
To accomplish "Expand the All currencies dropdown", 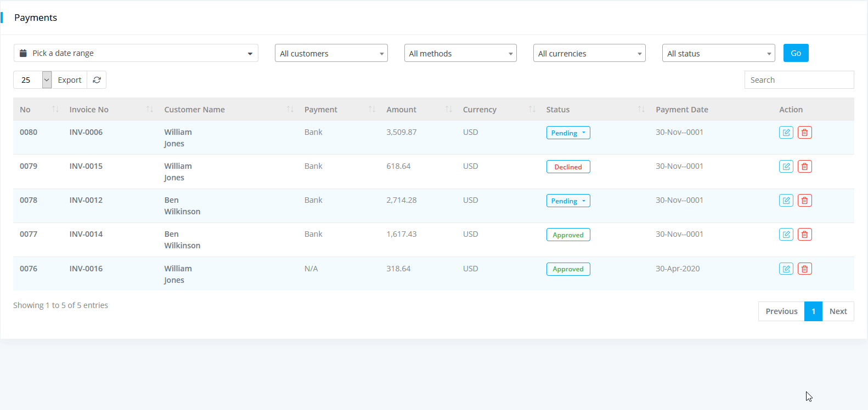I will click(x=589, y=53).
